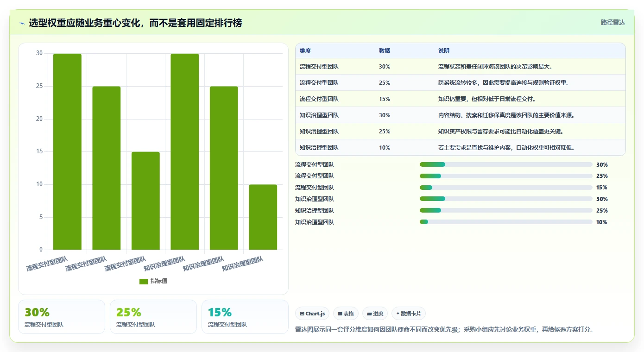Open the 15% 流程交付型团队 stat card
This screenshot has height=352, width=644.
pos(245,317)
